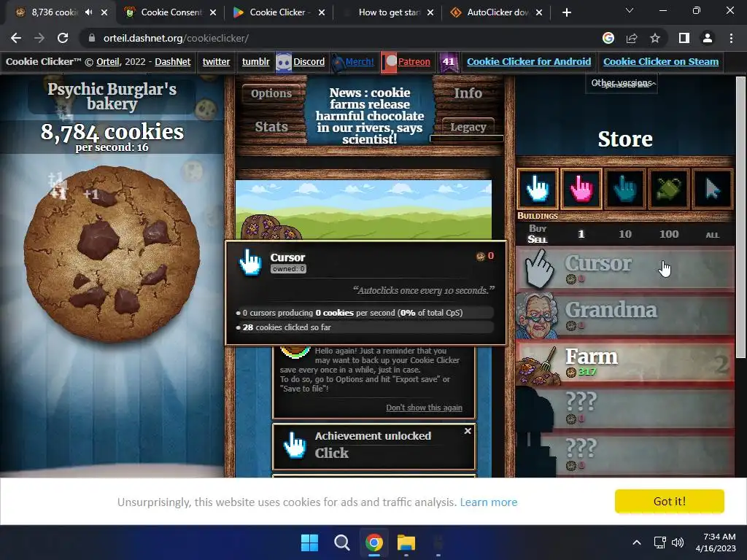The height and width of the screenshot is (560, 747).
Task: Switch to the How to get started tab
Action: pyautogui.click(x=389, y=12)
